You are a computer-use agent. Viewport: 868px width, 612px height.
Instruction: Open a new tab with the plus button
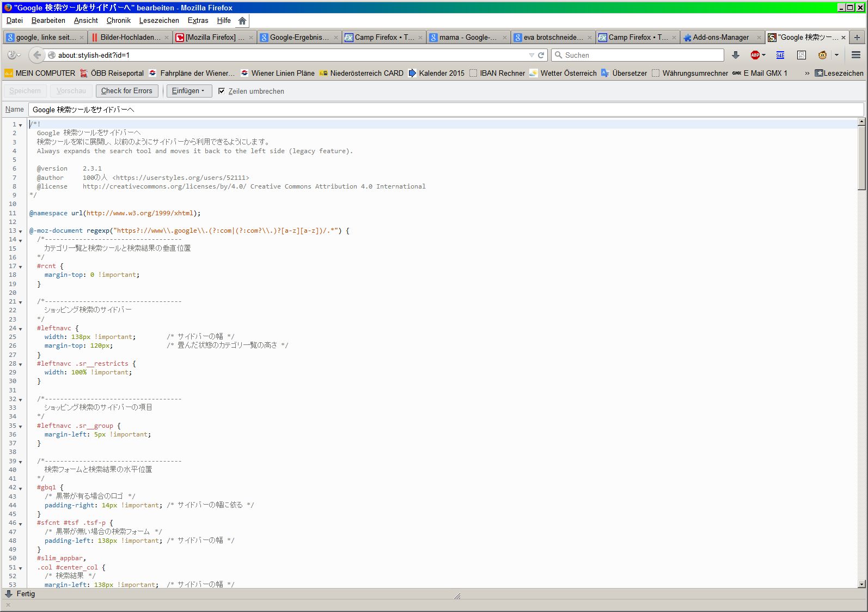click(857, 38)
